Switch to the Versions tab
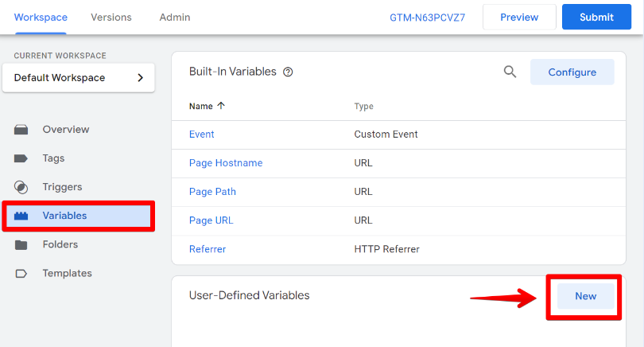The height and width of the screenshot is (347, 644). (111, 17)
